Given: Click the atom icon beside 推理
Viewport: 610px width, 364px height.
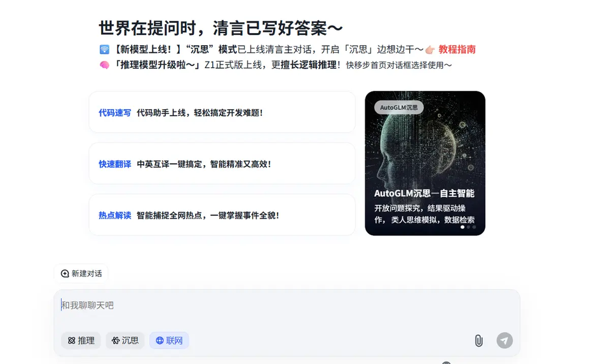Looking at the screenshot, I should (72, 340).
